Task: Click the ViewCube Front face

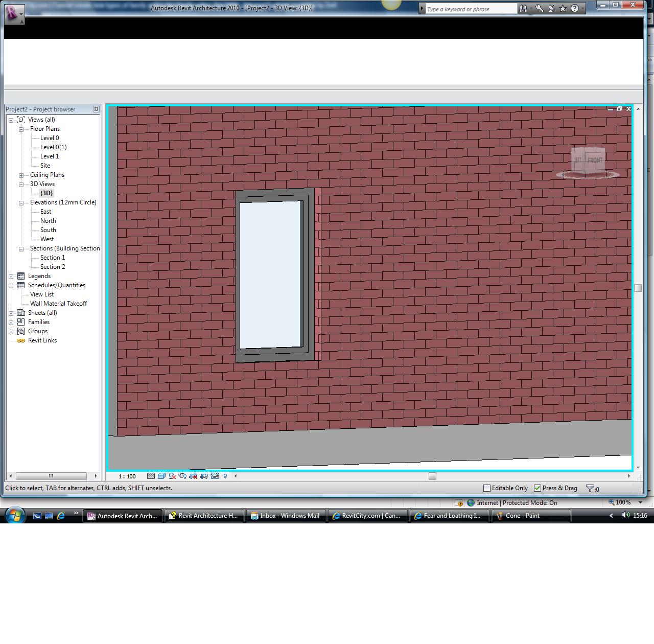Action: (x=595, y=160)
